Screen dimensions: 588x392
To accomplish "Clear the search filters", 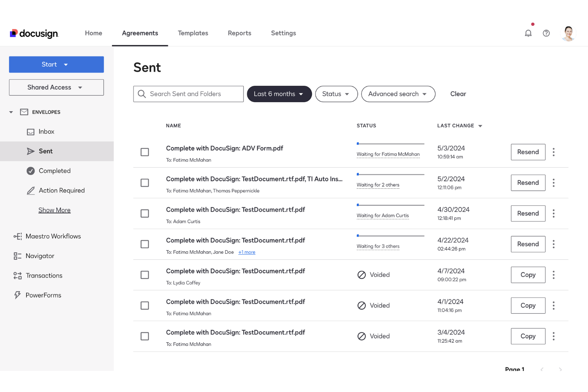I will point(458,94).
